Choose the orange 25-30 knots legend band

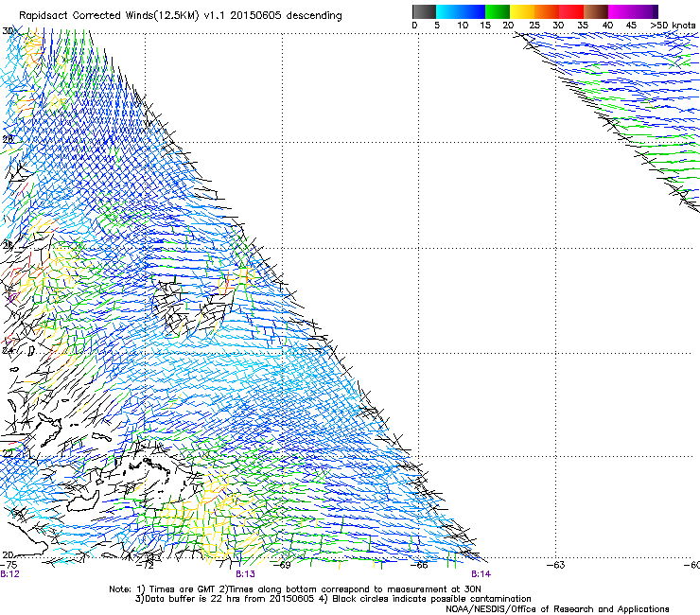[x=547, y=11]
